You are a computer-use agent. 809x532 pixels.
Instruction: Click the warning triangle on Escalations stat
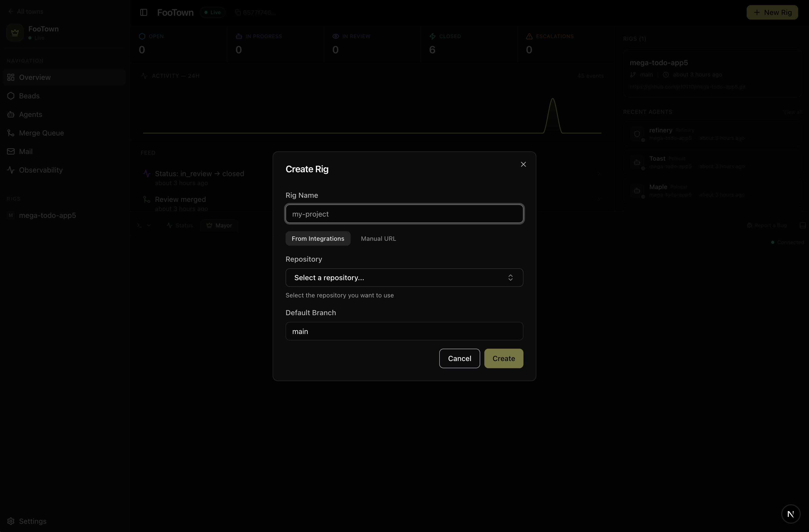[529, 36]
